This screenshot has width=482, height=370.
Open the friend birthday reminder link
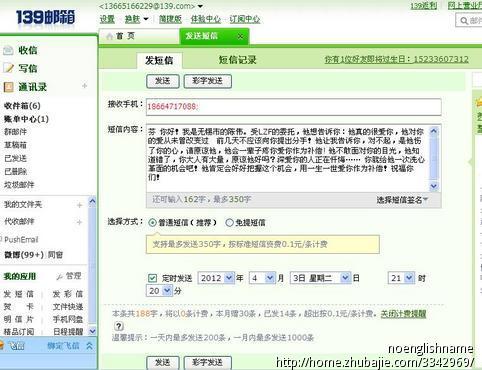pyautogui.click(x=397, y=59)
